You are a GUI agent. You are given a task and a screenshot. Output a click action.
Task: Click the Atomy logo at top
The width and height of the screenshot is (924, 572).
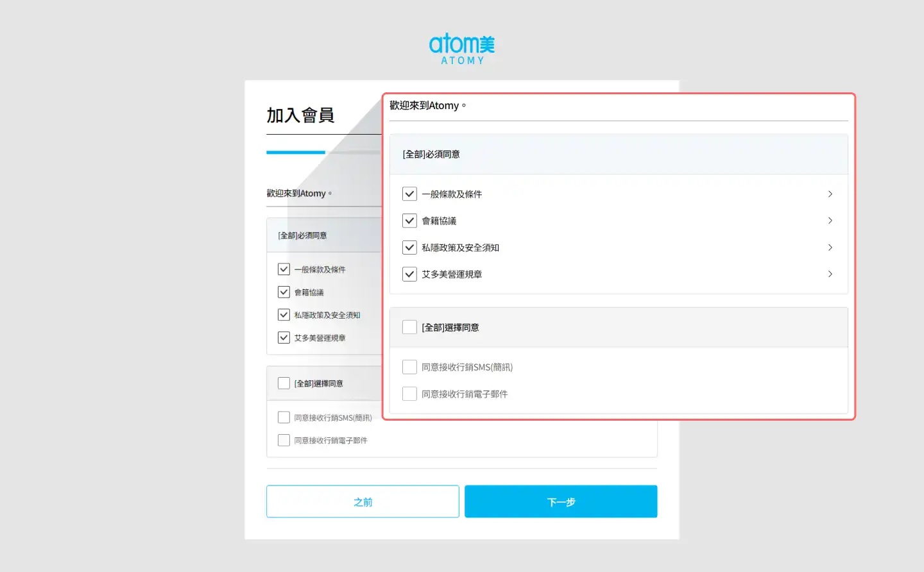click(461, 49)
